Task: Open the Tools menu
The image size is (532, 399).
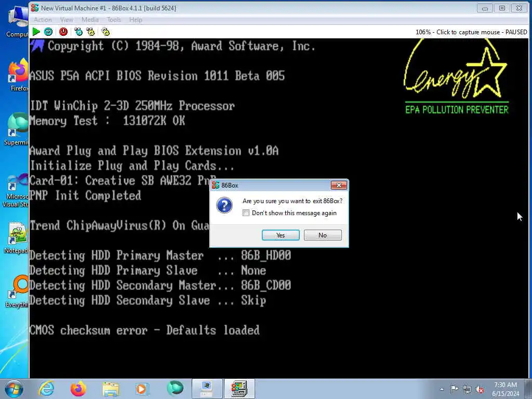Action: [114, 20]
